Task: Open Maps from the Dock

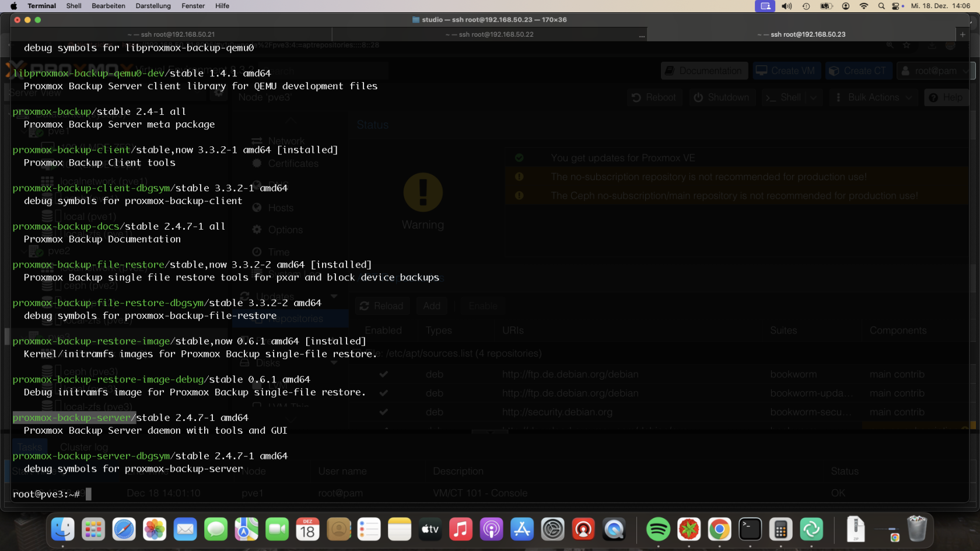Action: [246, 529]
